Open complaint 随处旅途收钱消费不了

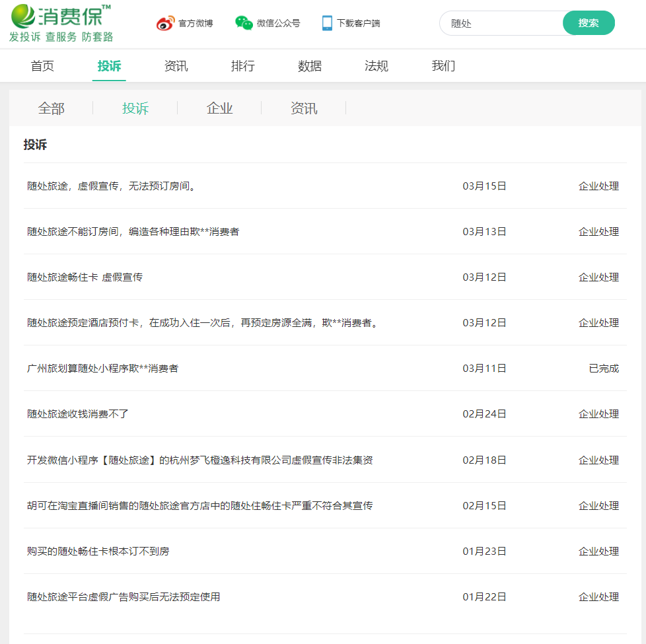pyautogui.click(x=78, y=414)
